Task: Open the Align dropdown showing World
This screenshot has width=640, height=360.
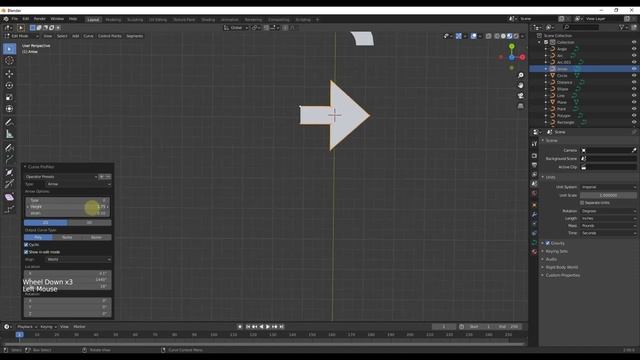Action: (x=78, y=260)
